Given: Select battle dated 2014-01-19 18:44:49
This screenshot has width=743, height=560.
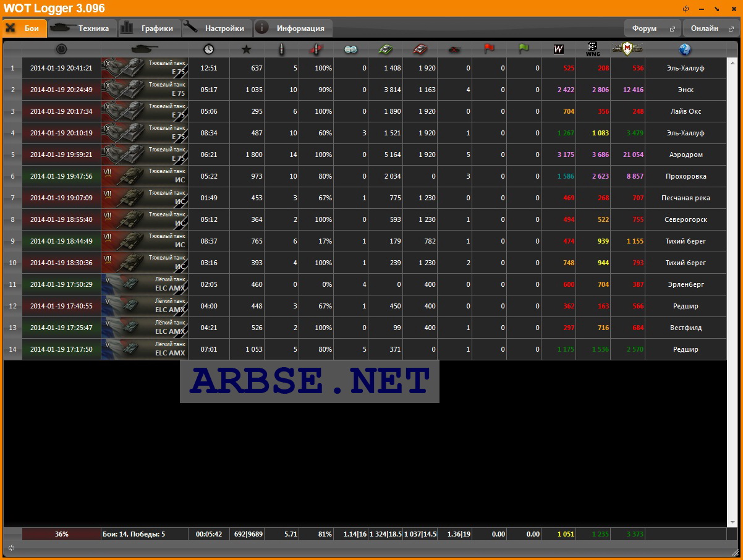Looking at the screenshot, I should click(61, 241).
